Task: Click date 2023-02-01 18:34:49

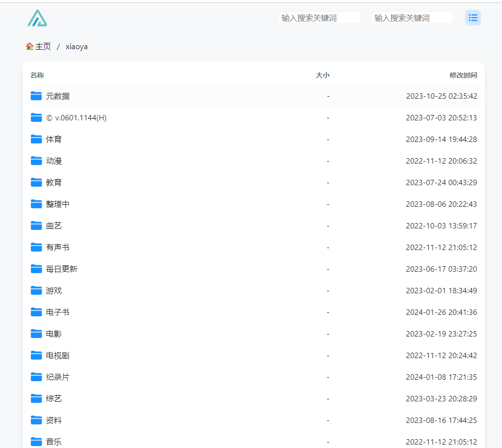Action: pos(442,290)
